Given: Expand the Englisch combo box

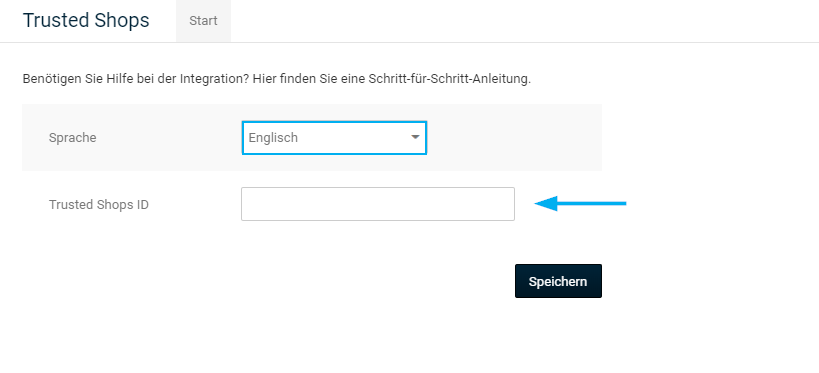Looking at the screenshot, I should [334, 138].
